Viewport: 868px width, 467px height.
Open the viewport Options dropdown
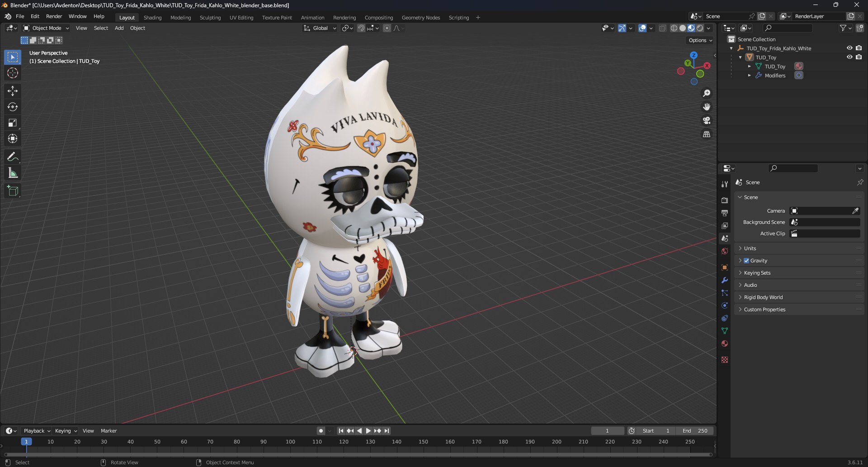[x=700, y=40]
